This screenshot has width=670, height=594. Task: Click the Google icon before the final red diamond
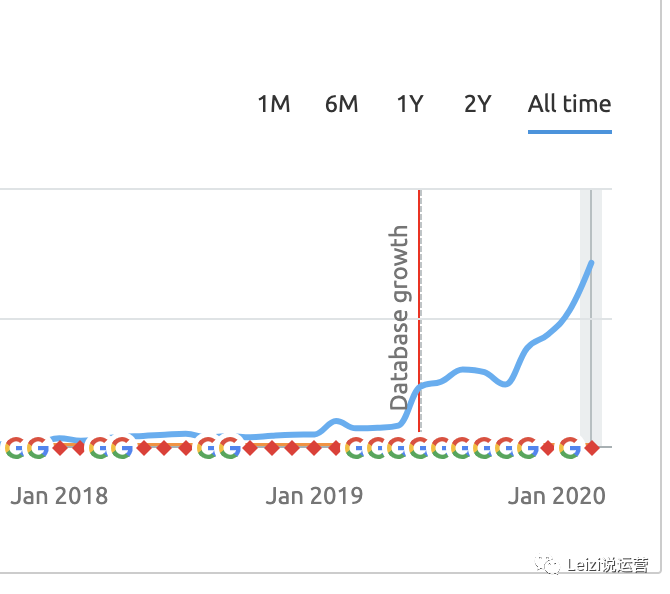pyautogui.click(x=570, y=447)
